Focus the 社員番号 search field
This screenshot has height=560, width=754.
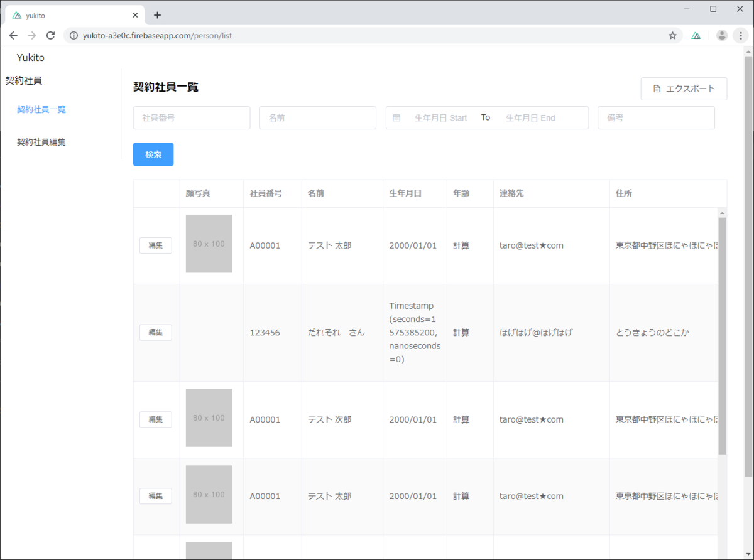pyautogui.click(x=192, y=118)
